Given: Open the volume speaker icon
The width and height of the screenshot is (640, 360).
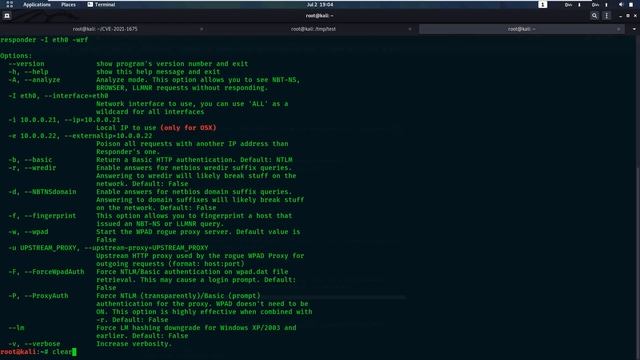Looking at the screenshot, I should click(x=621, y=4).
